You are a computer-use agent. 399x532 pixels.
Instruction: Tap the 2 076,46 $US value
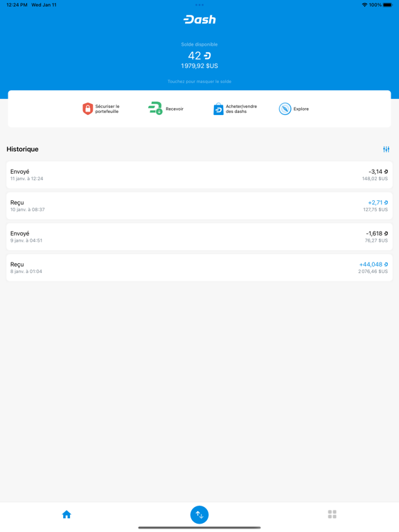373,271
